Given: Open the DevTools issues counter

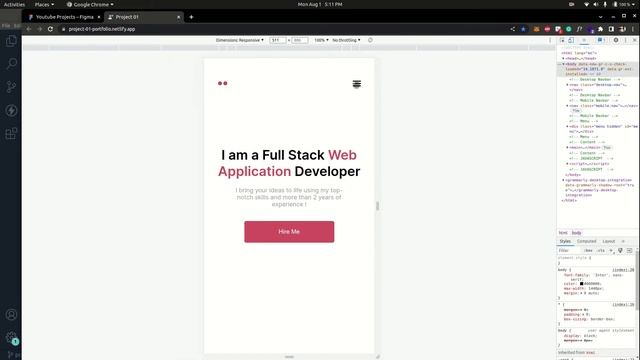Looking at the screenshot, I should pyautogui.click(x=600, y=40).
